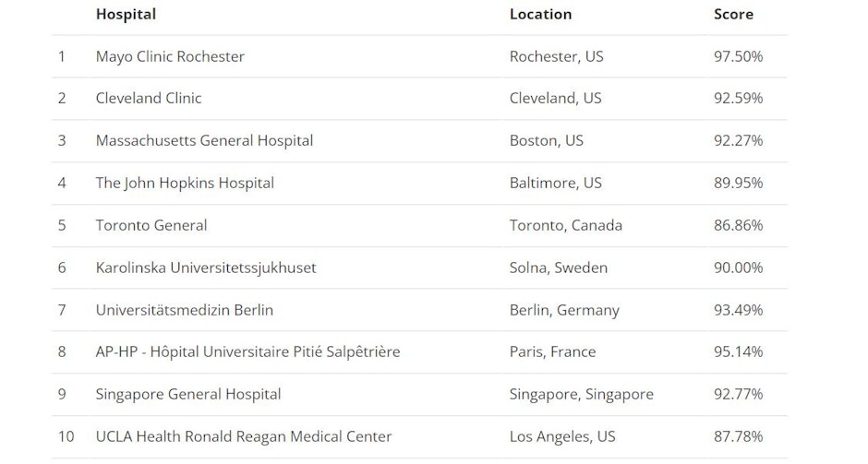Select Toronto General hospital name
Image resolution: width=868 pixels, height=464 pixels.
tap(151, 225)
